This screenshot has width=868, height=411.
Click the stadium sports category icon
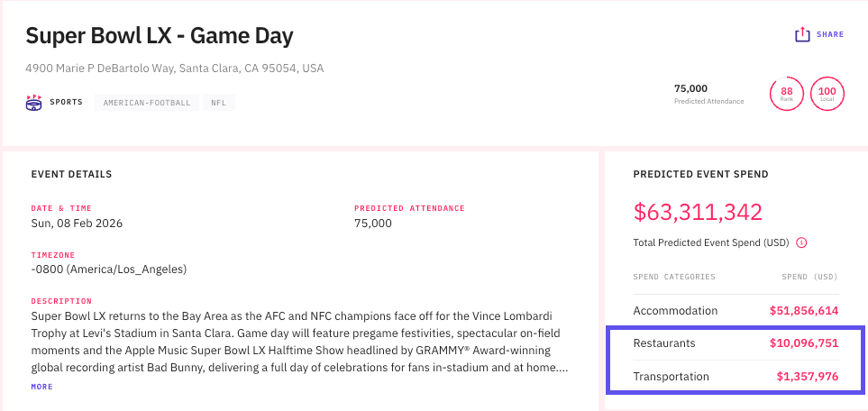(x=34, y=102)
